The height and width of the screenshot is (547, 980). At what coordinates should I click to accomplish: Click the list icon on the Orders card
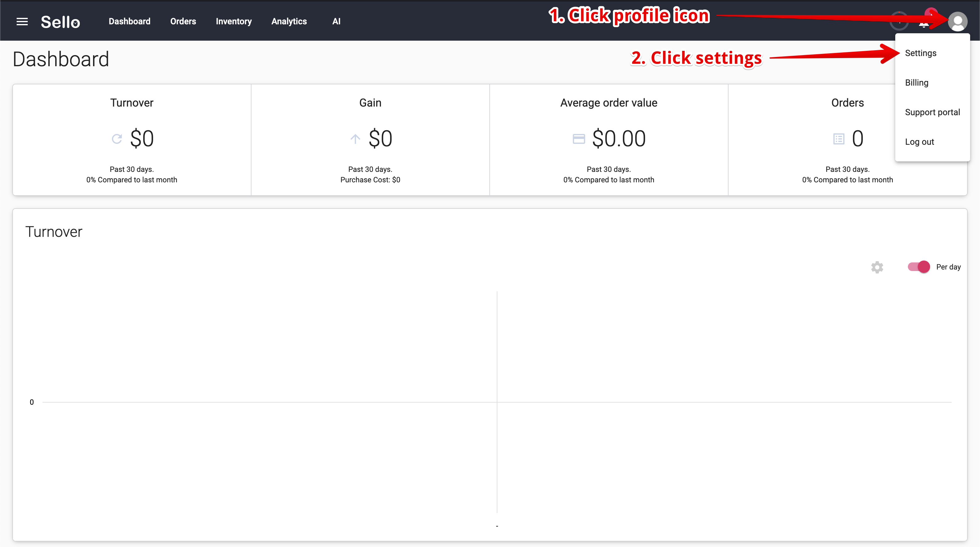pos(839,139)
